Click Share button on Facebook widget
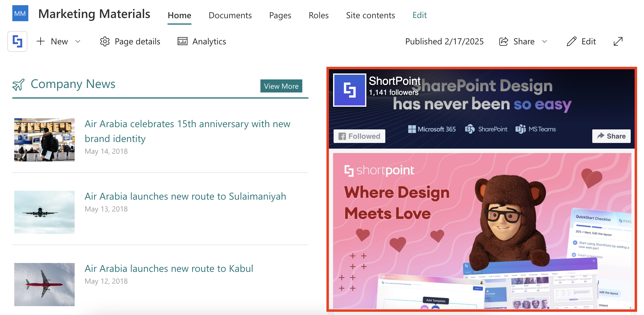Screen dimensions: 644x315 pos(611,136)
